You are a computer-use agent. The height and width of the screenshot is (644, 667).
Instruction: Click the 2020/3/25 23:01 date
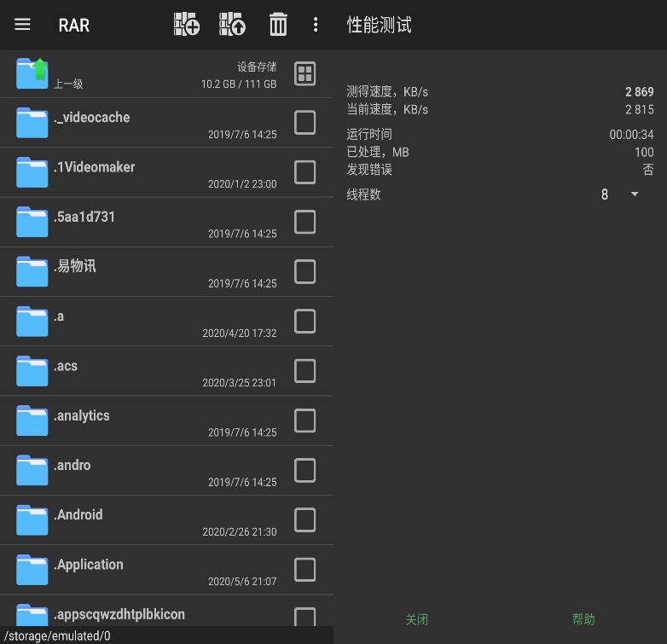click(x=240, y=383)
